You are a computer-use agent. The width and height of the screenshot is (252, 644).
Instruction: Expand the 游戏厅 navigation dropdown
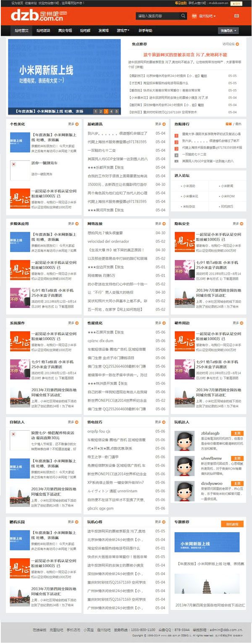[122, 31]
